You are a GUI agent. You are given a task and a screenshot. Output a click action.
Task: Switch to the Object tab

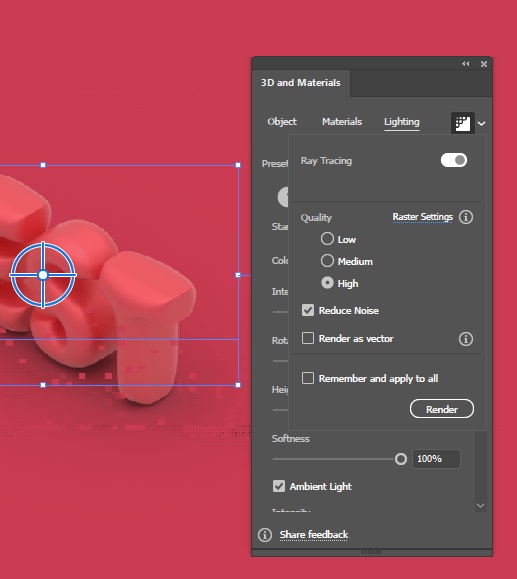(x=282, y=121)
